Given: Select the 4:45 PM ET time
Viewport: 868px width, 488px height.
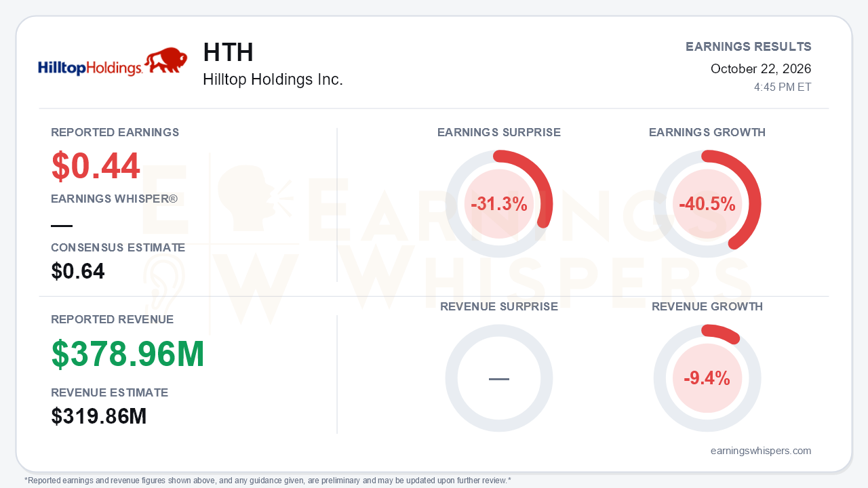Looking at the screenshot, I should [783, 87].
